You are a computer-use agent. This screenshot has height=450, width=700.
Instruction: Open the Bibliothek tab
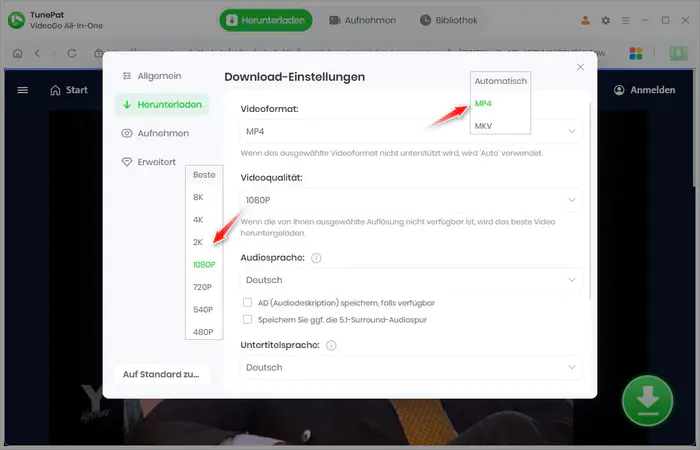[449, 20]
